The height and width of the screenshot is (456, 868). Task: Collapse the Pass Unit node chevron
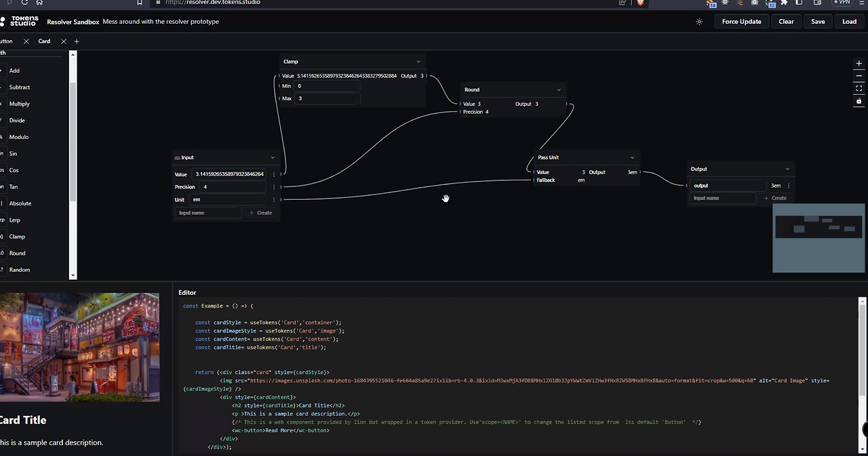632,158
